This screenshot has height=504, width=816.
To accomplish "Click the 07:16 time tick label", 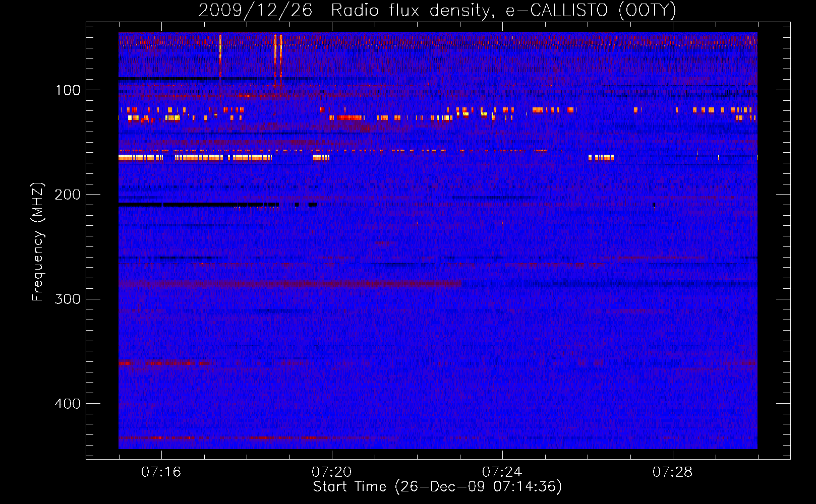I will click(161, 472).
